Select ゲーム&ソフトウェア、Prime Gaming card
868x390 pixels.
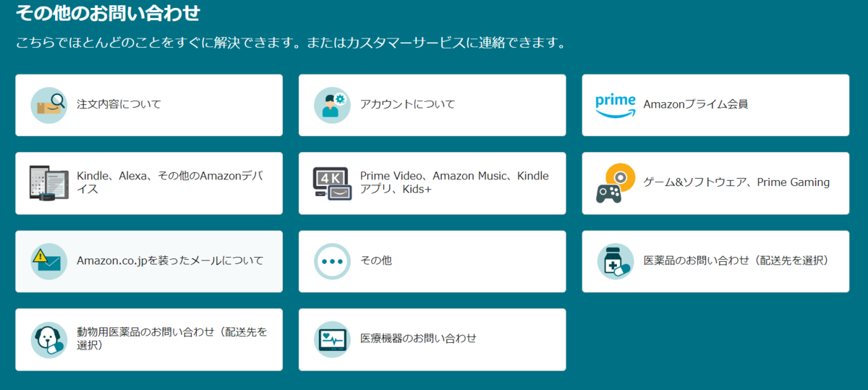point(715,183)
